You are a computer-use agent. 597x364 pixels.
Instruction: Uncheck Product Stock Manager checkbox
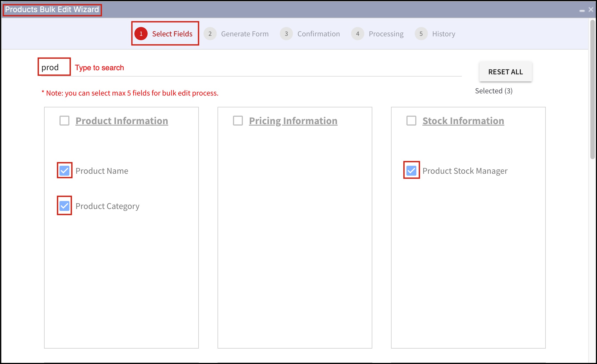click(411, 170)
